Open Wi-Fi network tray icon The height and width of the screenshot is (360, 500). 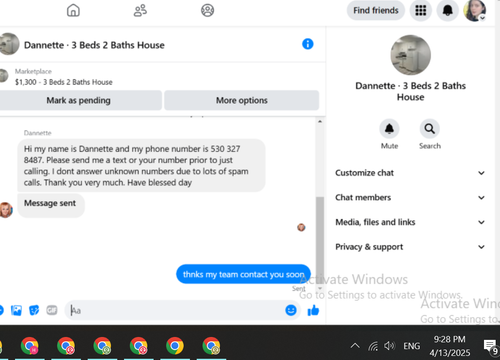point(373,346)
